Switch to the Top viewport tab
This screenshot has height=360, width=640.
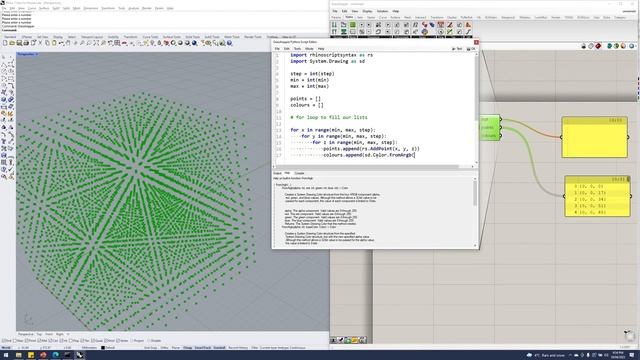tap(40, 334)
